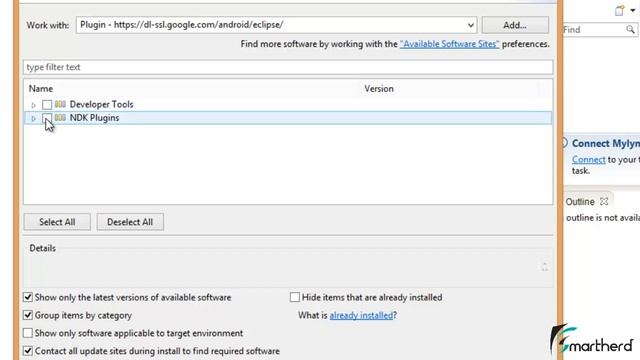This screenshot has width=640, height=360.
Task: Enable Show only software applicable to target
Action: coord(28,333)
